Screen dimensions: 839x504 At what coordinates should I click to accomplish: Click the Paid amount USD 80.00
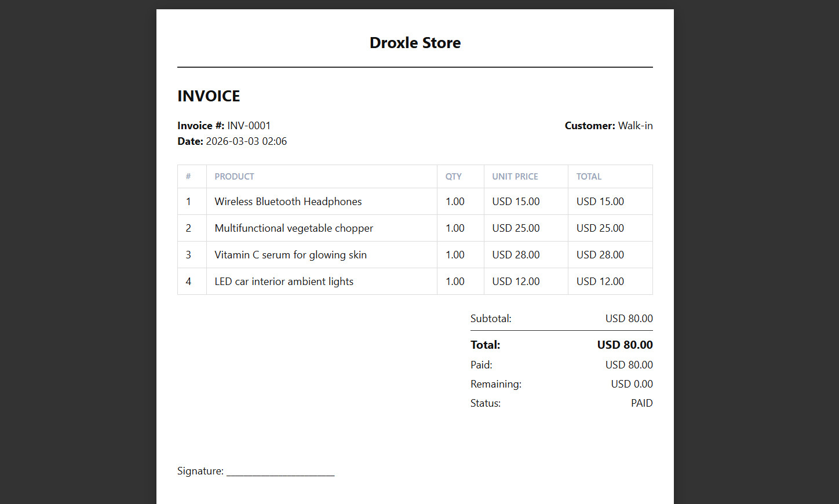click(x=629, y=365)
